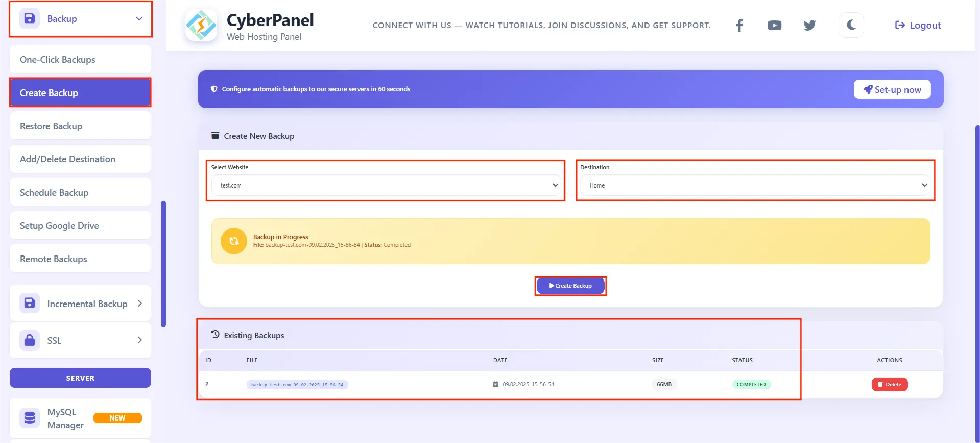Open Setup Google Drive menu item
The height and width of the screenshot is (443, 980).
click(80, 225)
